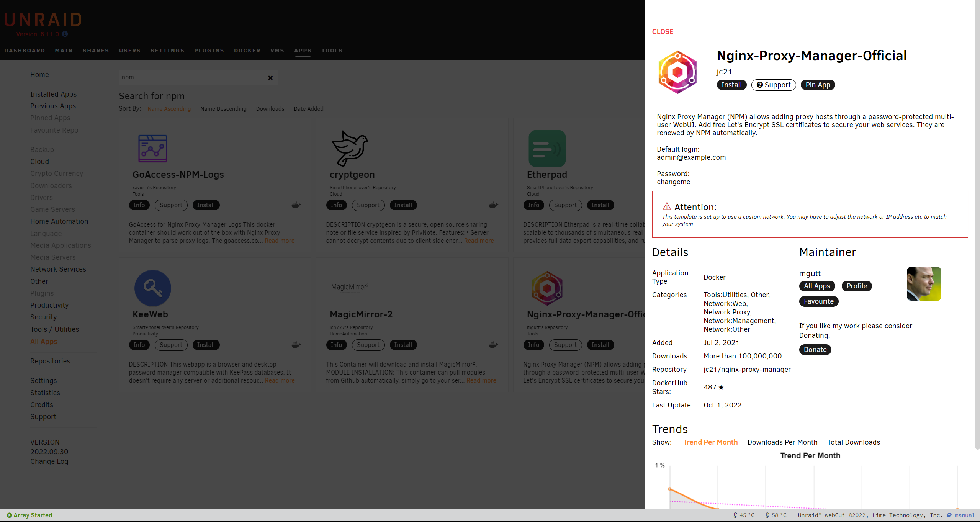Click the version info icon next to 6.11.0
The image size is (980, 522).
(x=65, y=34)
